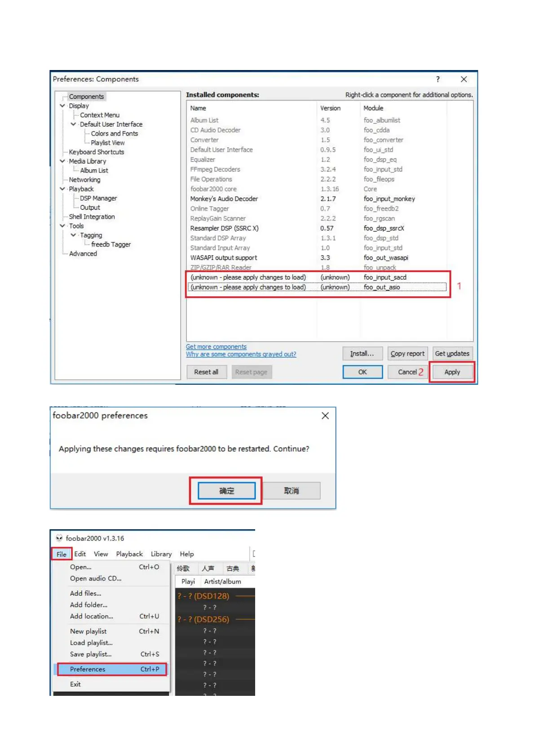Open the Get more components link

pos(216,347)
